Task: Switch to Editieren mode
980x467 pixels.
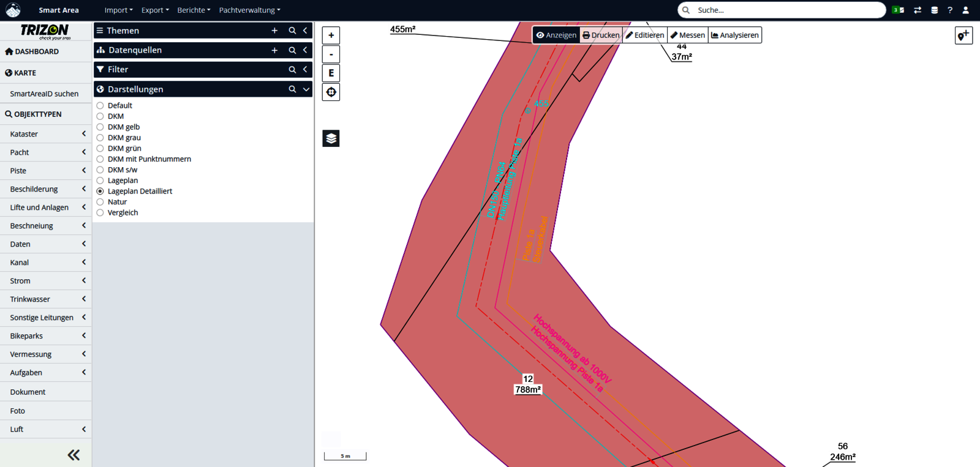Action: (644, 35)
